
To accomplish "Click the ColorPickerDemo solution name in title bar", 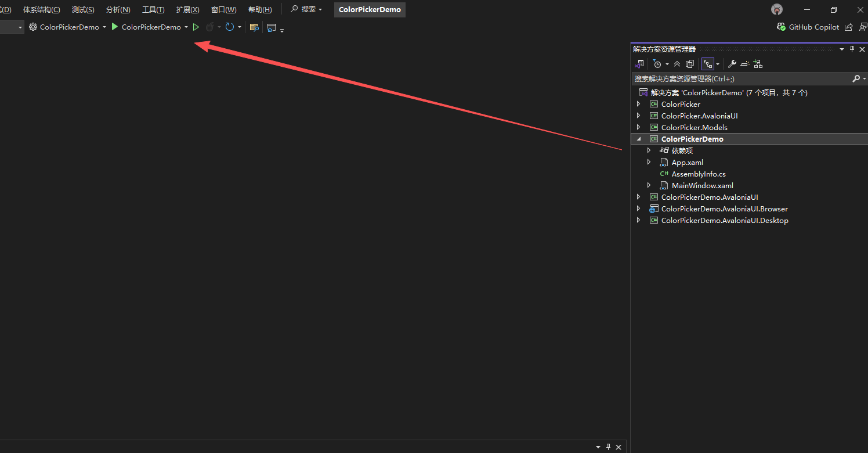I will tap(370, 10).
